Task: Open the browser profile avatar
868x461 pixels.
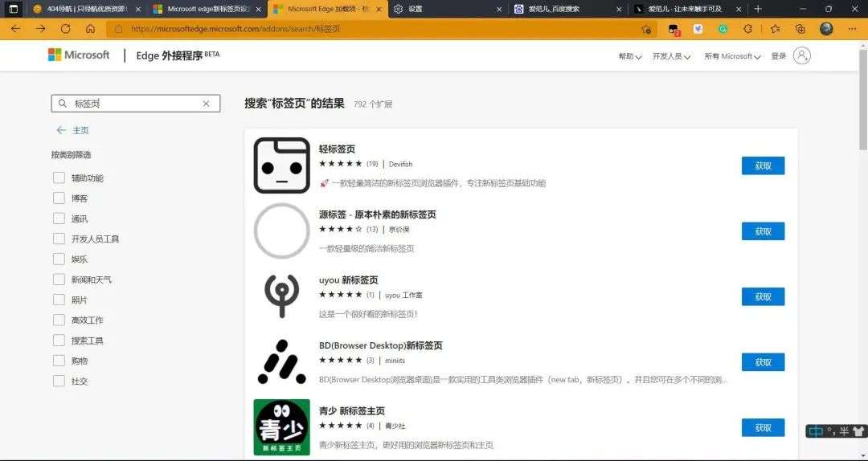Action: 826,29
